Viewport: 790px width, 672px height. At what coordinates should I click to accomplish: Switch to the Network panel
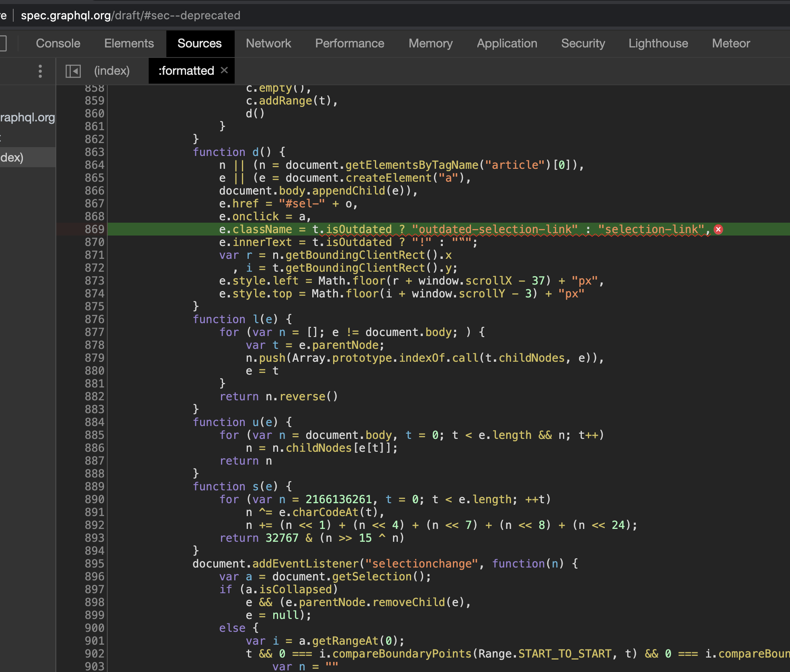tap(268, 43)
